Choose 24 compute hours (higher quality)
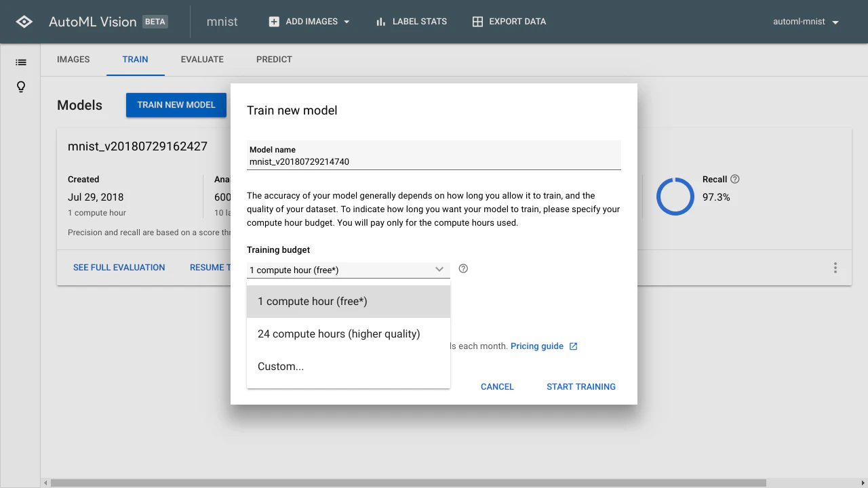This screenshot has height=488, width=868. (349, 334)
